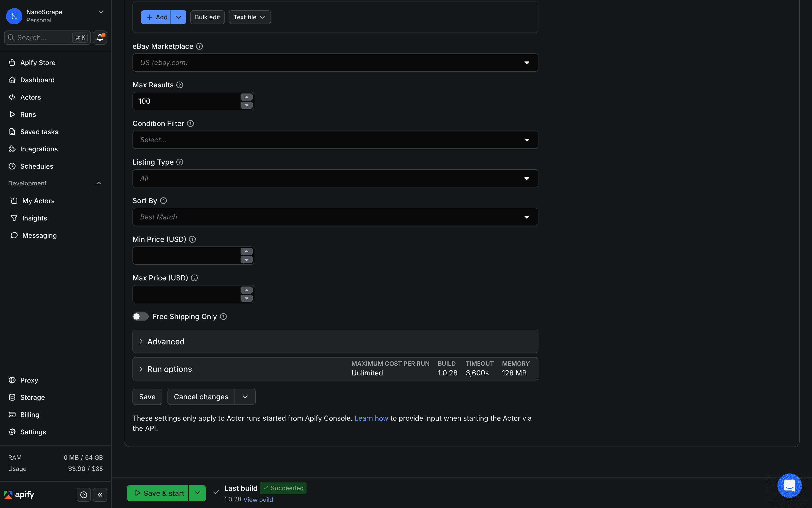The image size is (812, 508).
Task: Click the Messaging chat bubble icon
Action: click(14, 235)
